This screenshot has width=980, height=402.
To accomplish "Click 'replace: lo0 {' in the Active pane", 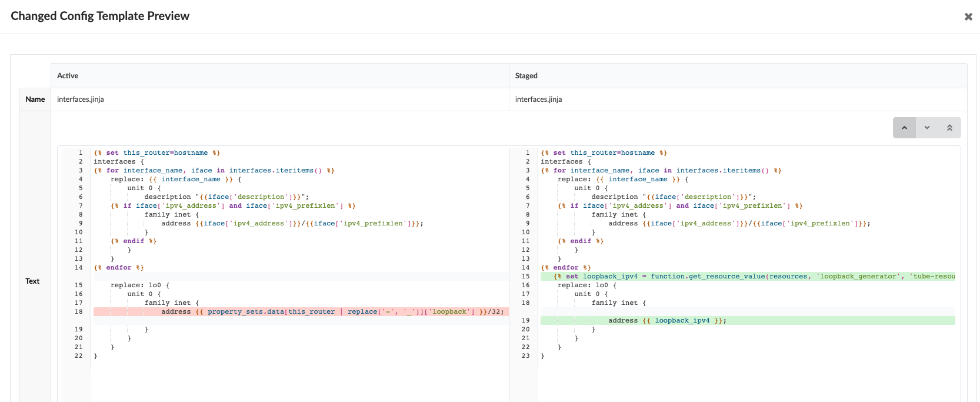I will [x=140, y=285].
